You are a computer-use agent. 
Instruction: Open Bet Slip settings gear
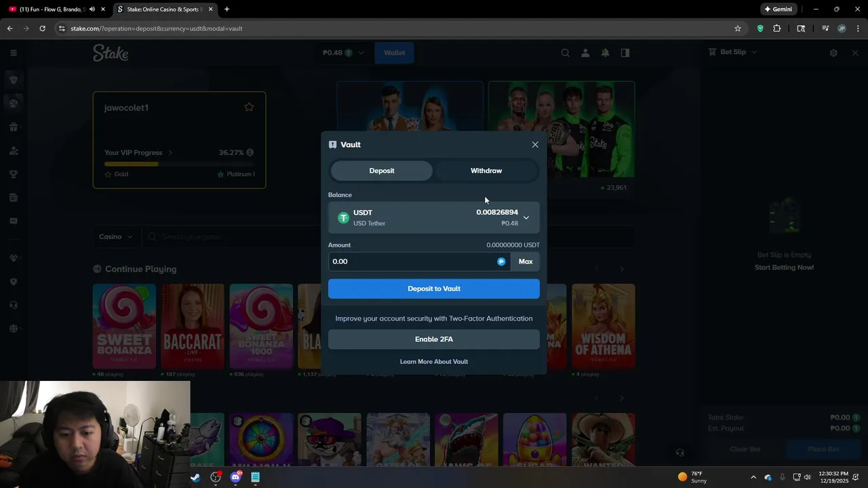click(x=833, y=53)
